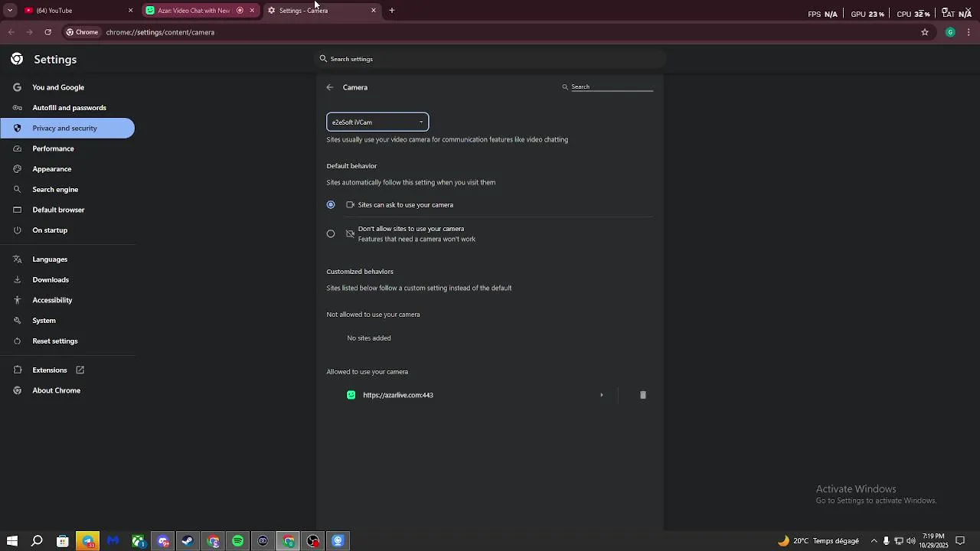Focus the Camera page Search field
980x551 pixels.
pos(612,86)
